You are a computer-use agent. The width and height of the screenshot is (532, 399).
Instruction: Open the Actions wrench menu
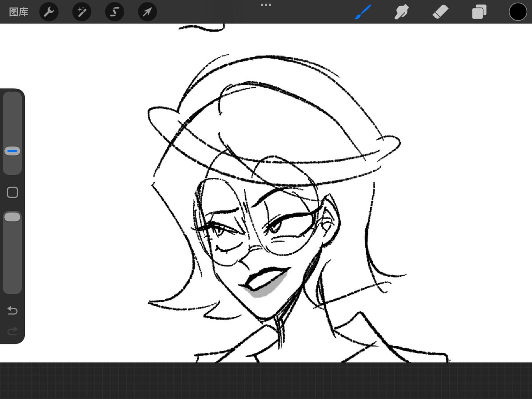pos(49,12)
